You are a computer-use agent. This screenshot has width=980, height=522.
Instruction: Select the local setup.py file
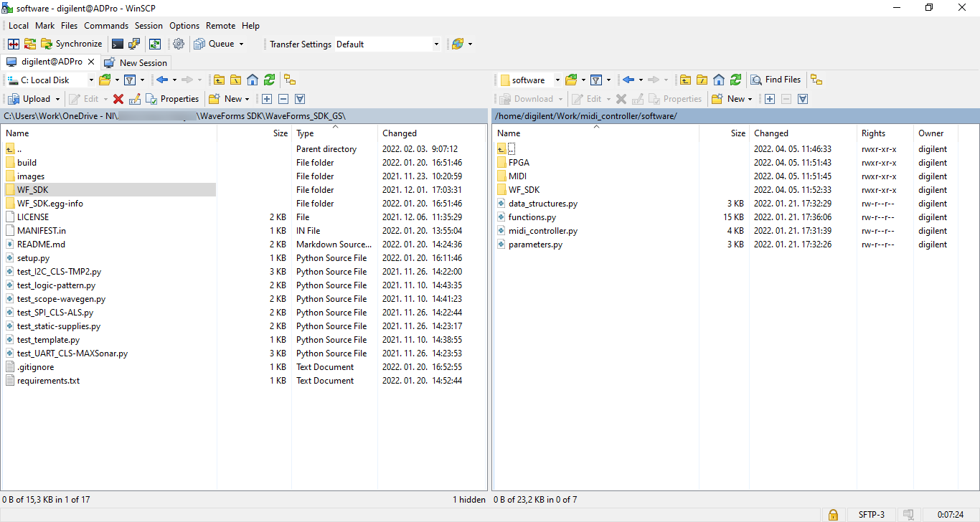coord(33,258)
